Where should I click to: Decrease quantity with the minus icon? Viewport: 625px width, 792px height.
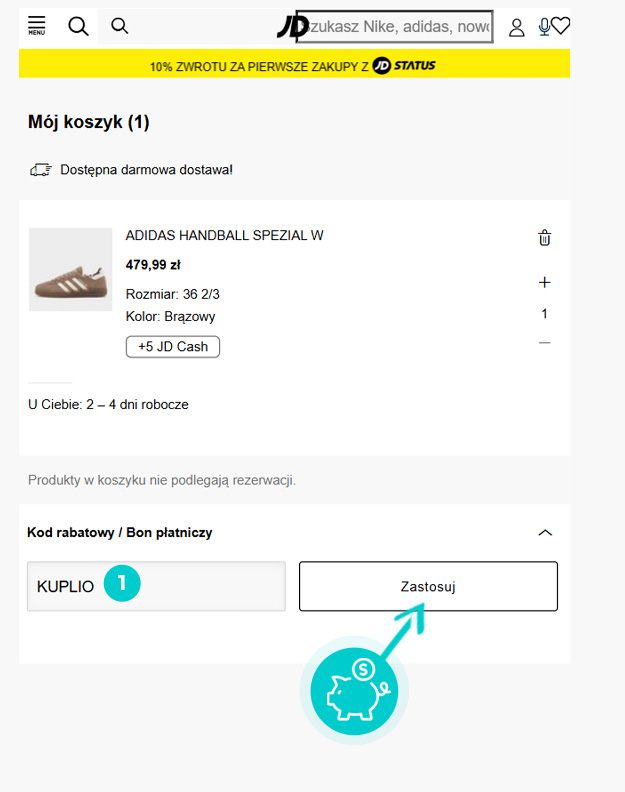[544, 343]
